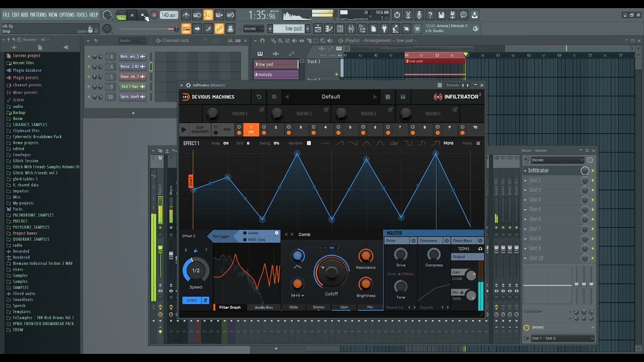Play the Infiltrator sequence
The height and width of the screenshot is (362, 644).
point(184,130)
